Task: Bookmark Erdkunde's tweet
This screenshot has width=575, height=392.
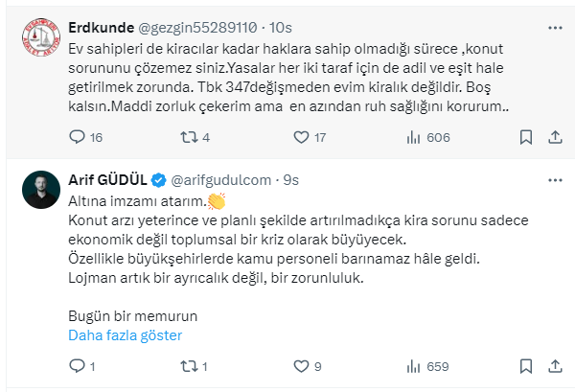Action: pyautogui.click(x=525, y=138)
